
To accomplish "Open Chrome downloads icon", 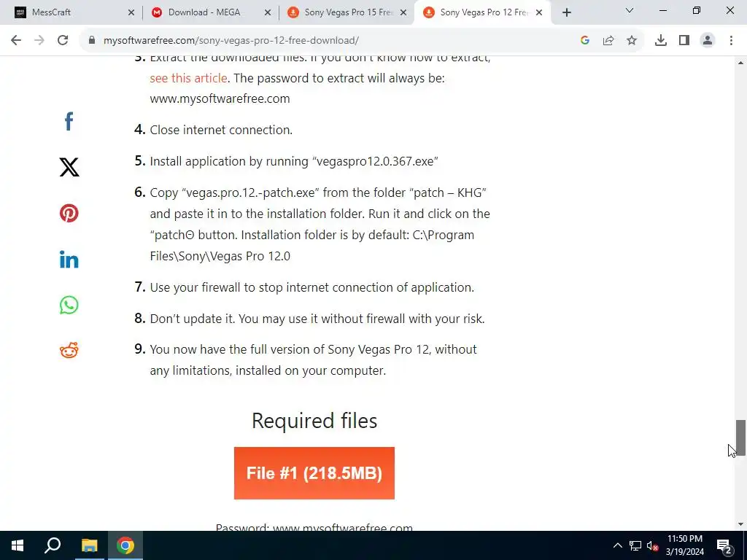I will (661, 41).
